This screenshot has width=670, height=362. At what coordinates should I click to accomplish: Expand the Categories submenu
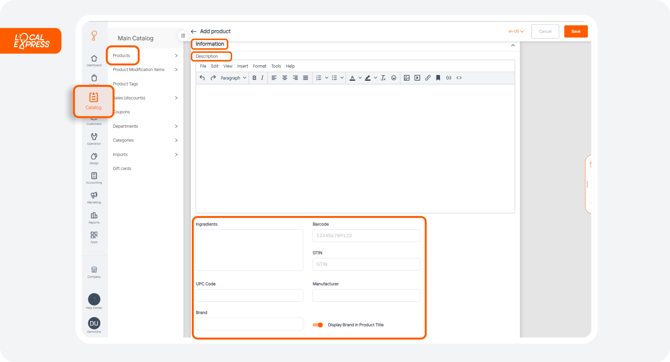click(176, 140)
